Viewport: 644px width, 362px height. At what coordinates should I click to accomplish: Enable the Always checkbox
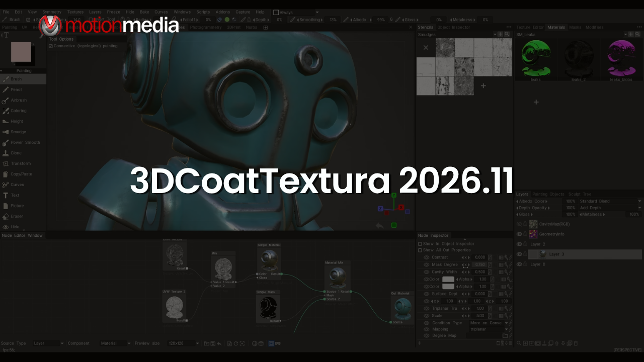click(276, 12)
